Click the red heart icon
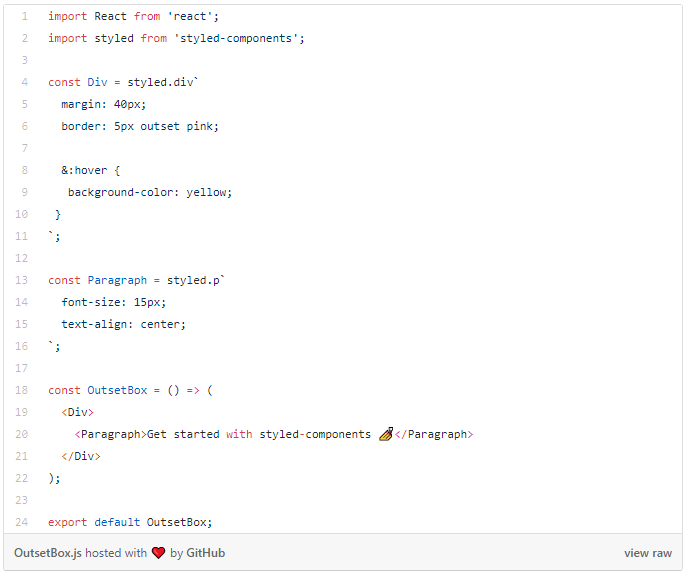The width and height of the screenshot is (687, 575). pyautogui.click(x=159, y=553)
